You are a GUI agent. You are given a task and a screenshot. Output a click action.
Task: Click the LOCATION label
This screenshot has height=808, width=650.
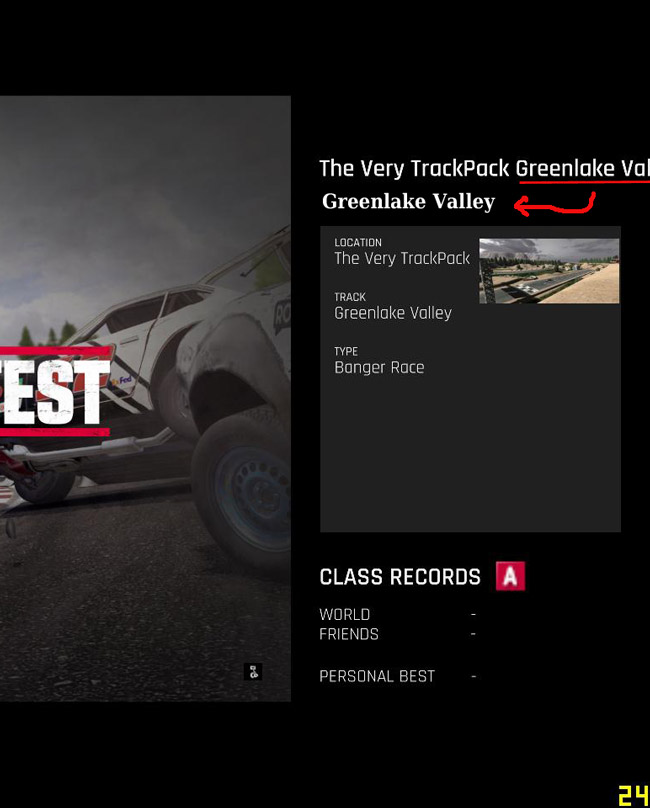click(x=358, y=242)
